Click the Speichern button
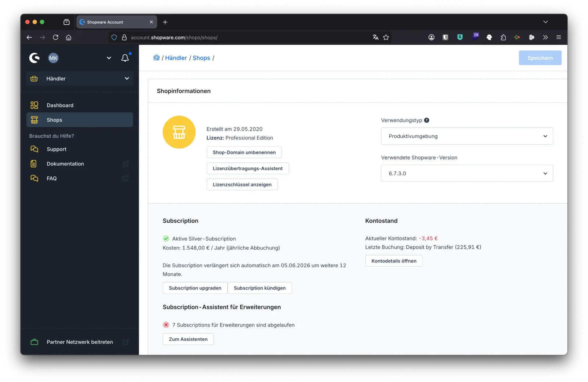Viewport: 588px width, 382px height. (x=540, y=58)
